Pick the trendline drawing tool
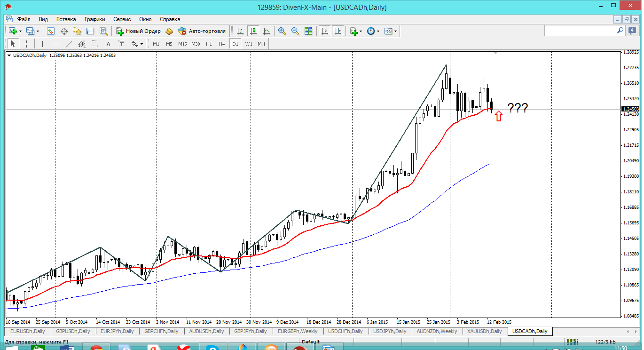The image size is (644, 350). (x=69, y=44)
